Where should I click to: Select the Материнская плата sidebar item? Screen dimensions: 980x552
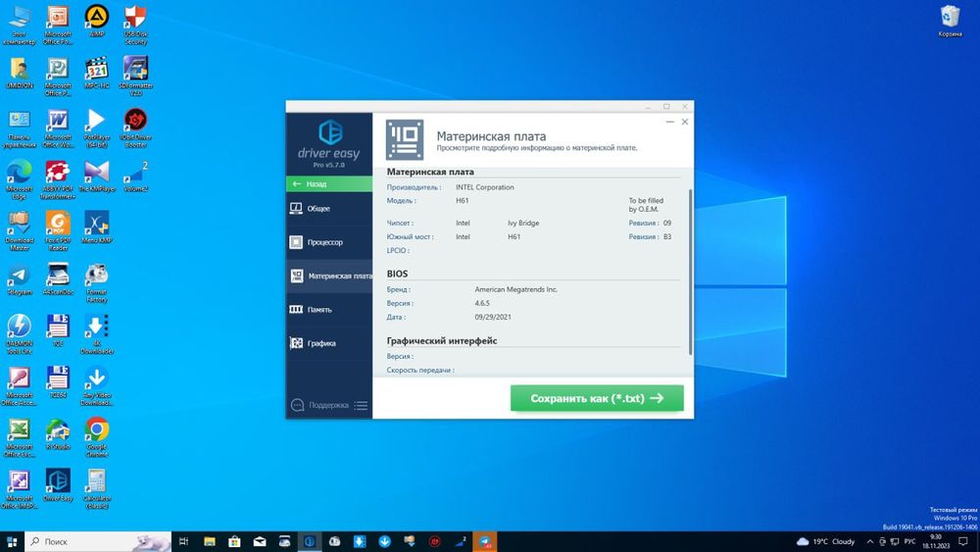[x=328, y=276]
